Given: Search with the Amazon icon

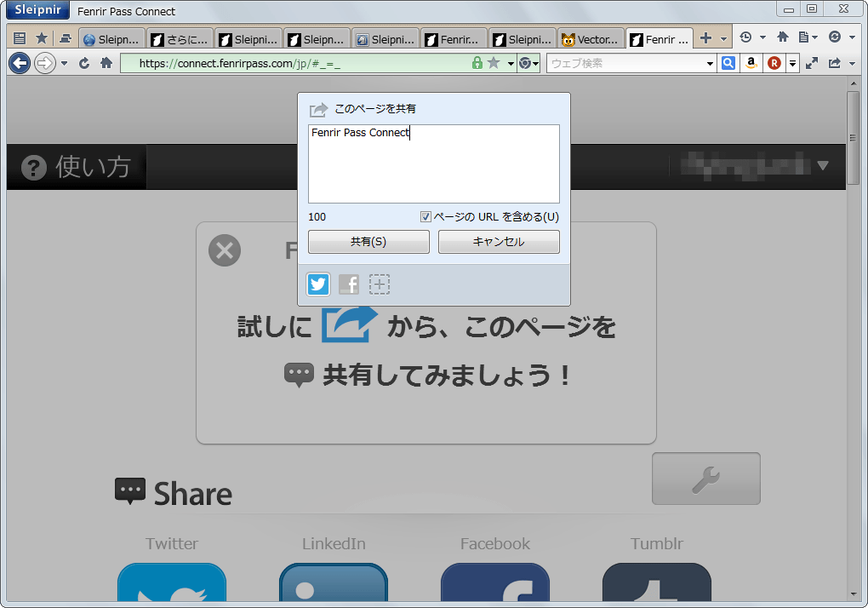Looking at the screenshot, I should tap(751, 63).
